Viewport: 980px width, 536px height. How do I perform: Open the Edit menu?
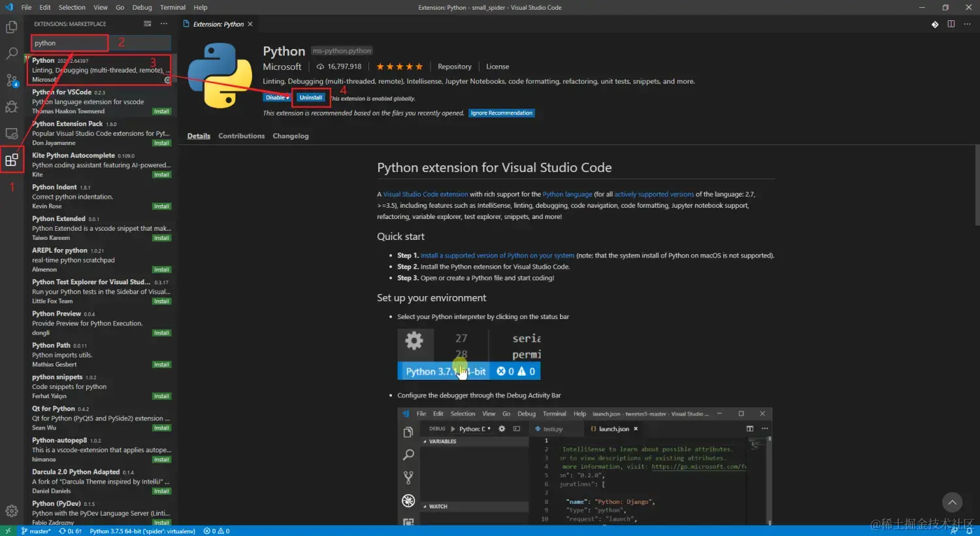tap(45, 7)
